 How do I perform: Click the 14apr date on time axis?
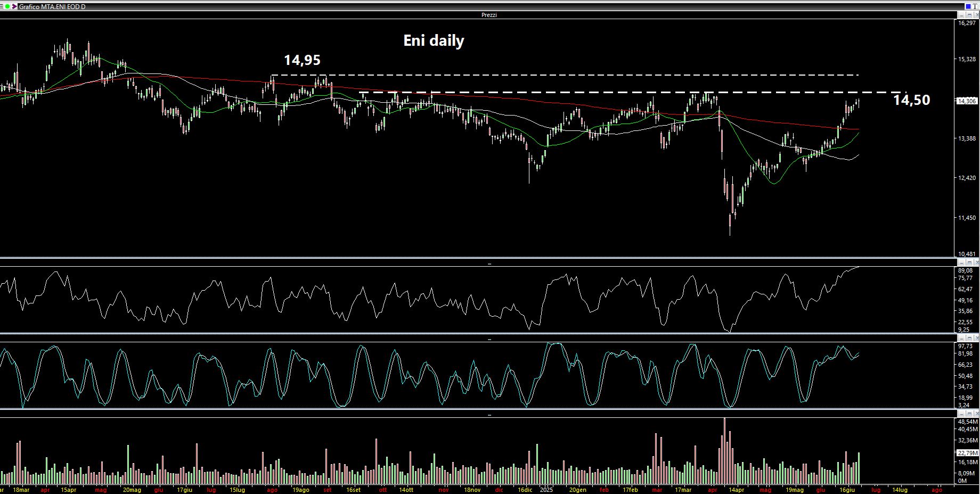pos(737,490)
